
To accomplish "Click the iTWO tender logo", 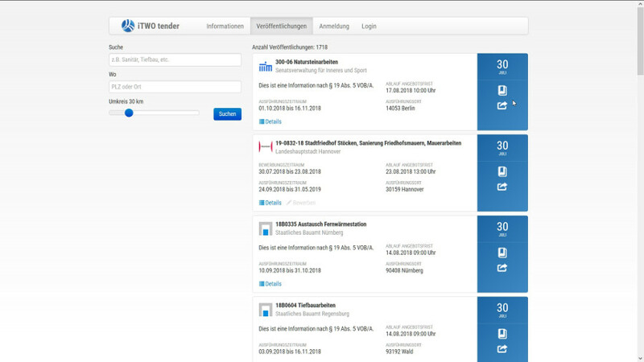I will pyautogui.click(x=151, y=26).
